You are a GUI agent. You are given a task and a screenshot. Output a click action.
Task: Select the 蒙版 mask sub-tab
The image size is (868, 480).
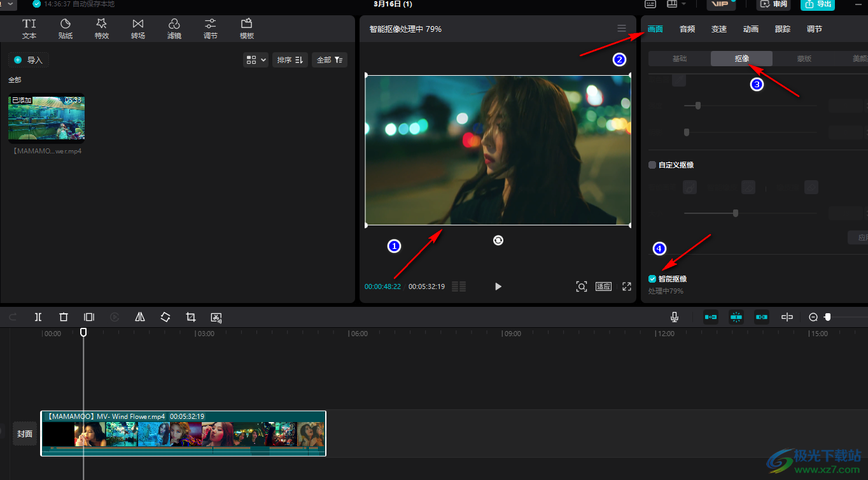point(804,59)
